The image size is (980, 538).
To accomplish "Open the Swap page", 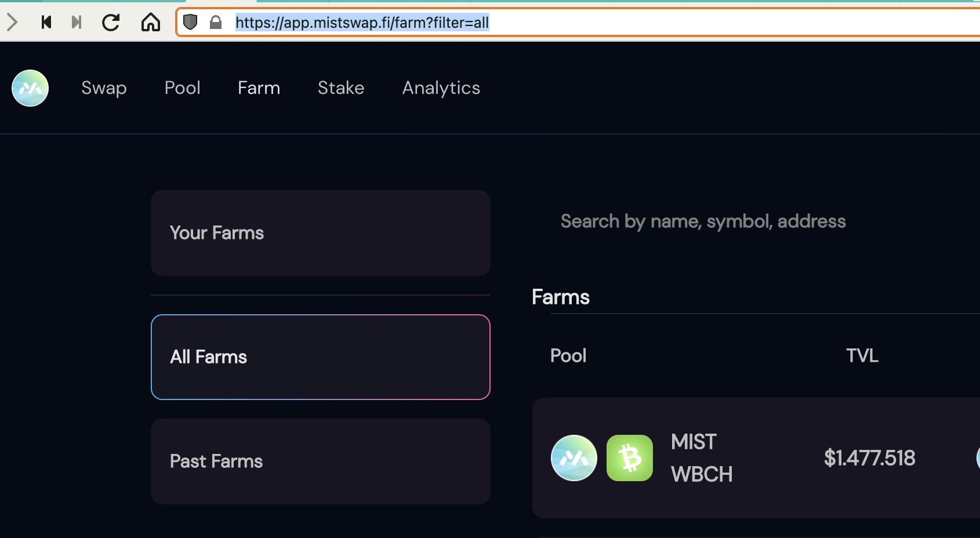I will pos(104,88).
